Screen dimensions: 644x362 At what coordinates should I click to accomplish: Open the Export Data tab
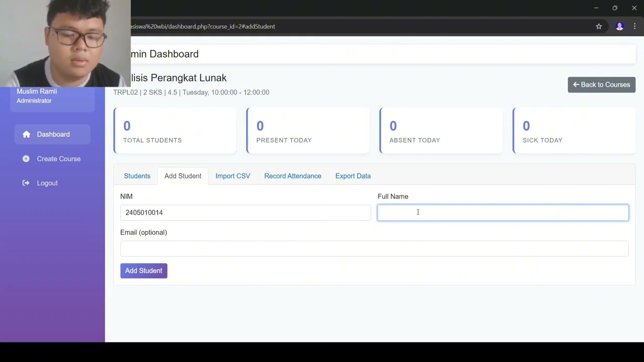[x=353, y=176]
